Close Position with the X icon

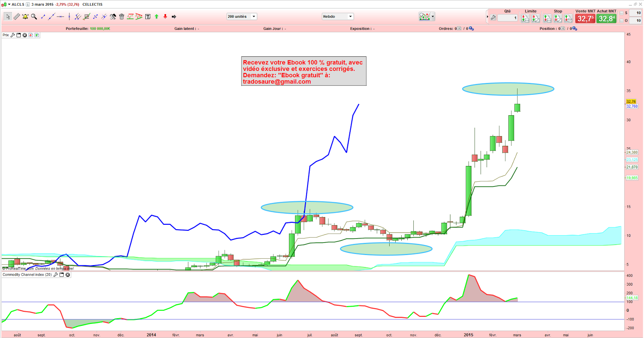pos(563,29)
